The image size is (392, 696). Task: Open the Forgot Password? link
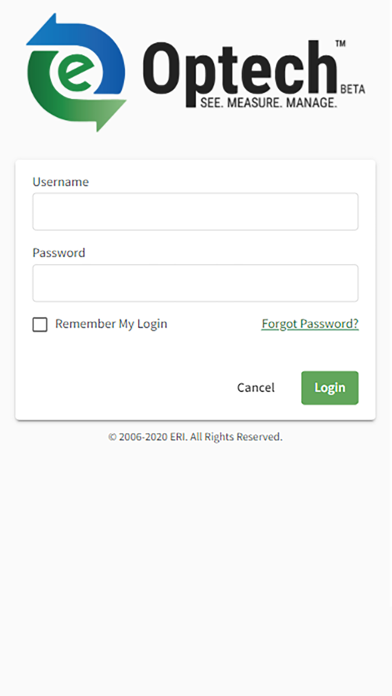pyautogui.click(x=310, y=324)
